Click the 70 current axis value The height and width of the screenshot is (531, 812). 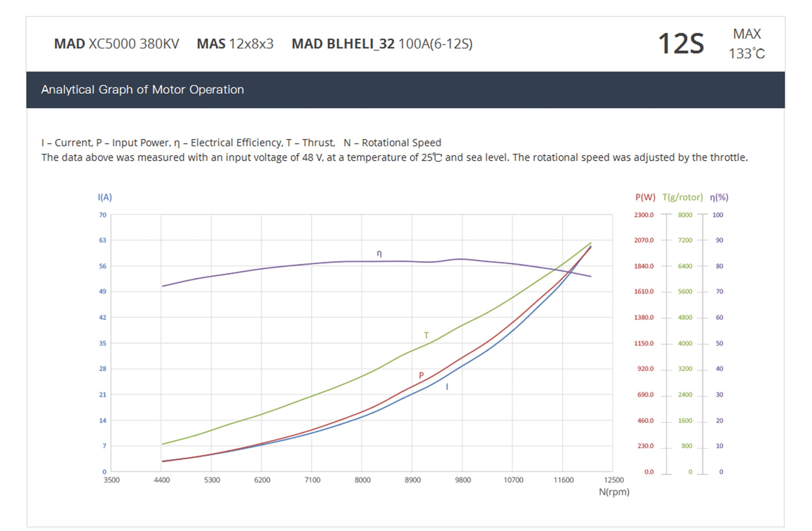[103, 215]
